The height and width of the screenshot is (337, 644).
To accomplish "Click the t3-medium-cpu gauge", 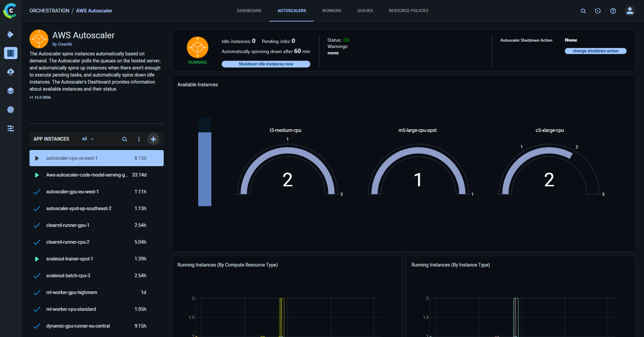I will pos(287,170).
